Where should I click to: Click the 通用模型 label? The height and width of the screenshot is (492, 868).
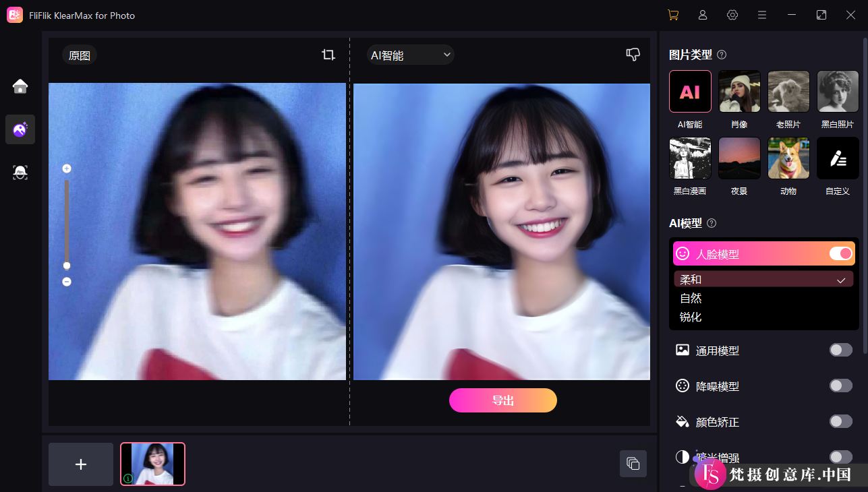tap(718, 350)
